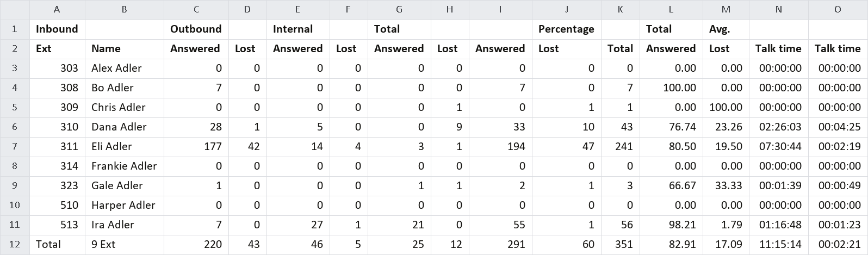This screenshot has width=868, height=255.
Task: Select the 82.91 total answered percentage cell
Action: tap(671, 245)
